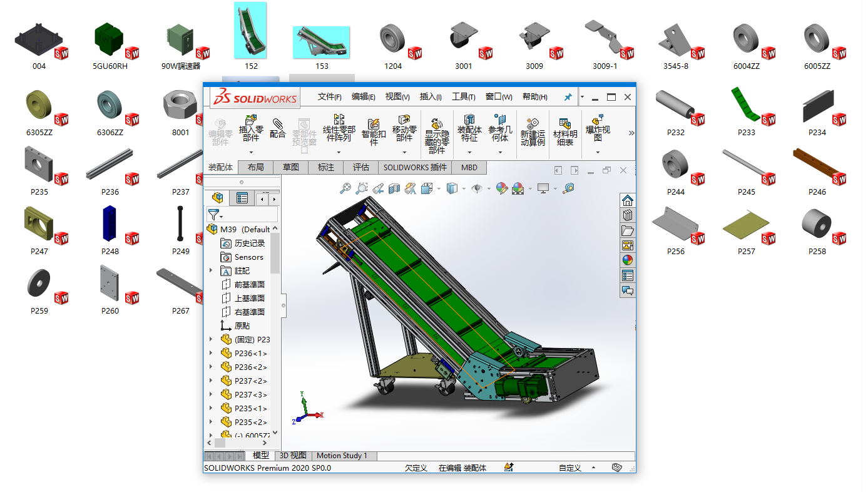Image resolution: width=868 pixels, height=492 pixels.
Task: Open the 文件(F) File menu
Action: click(329, 97)
